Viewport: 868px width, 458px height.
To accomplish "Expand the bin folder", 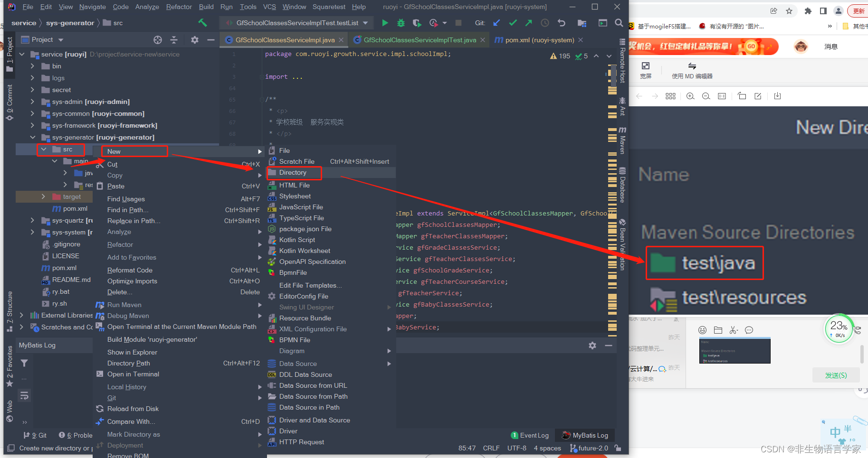I will pyautogui.click(x=32, y=66).
